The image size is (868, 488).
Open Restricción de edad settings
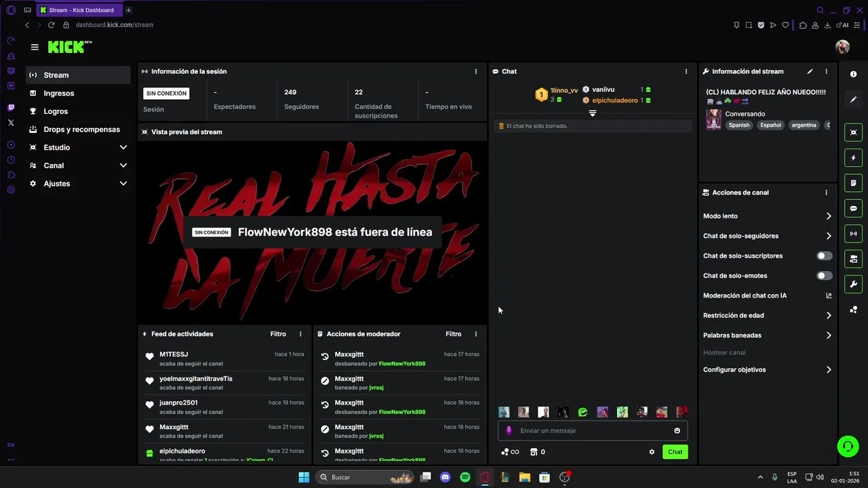coord(767,315)
